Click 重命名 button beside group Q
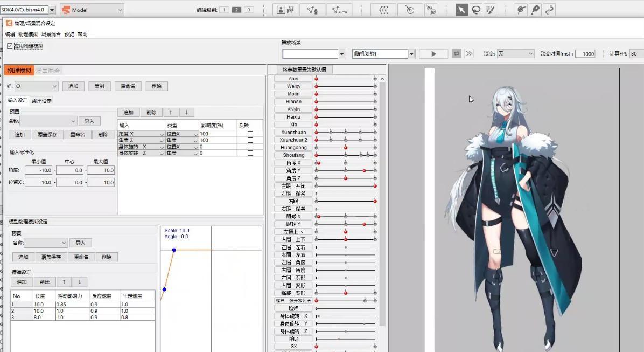 [x=128, y=86]
